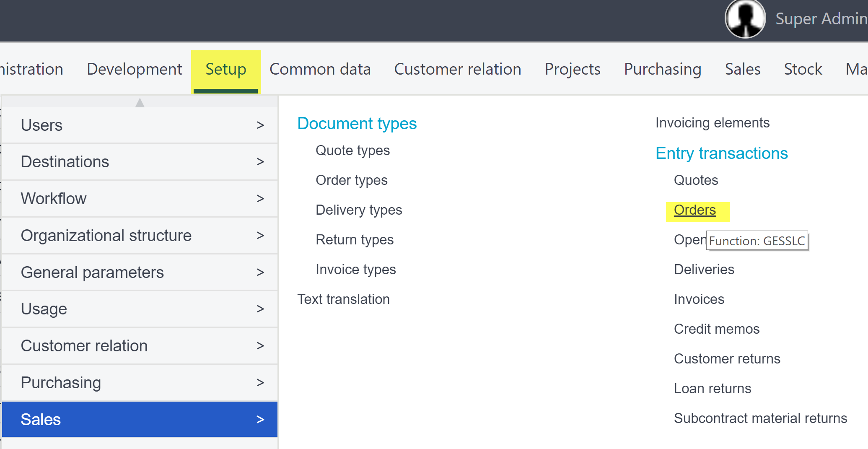Open the Stock tab
This screenshot has height=449, width=868.
[x=803, y=69]
